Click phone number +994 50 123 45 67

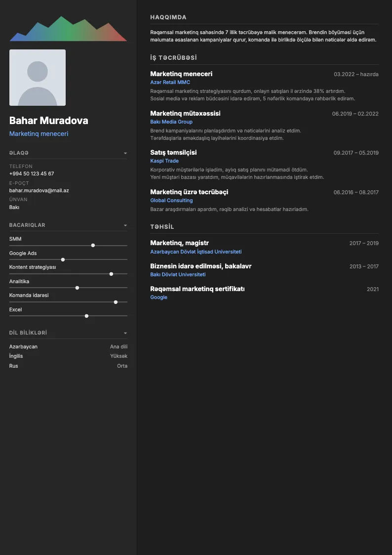[32, 173]
